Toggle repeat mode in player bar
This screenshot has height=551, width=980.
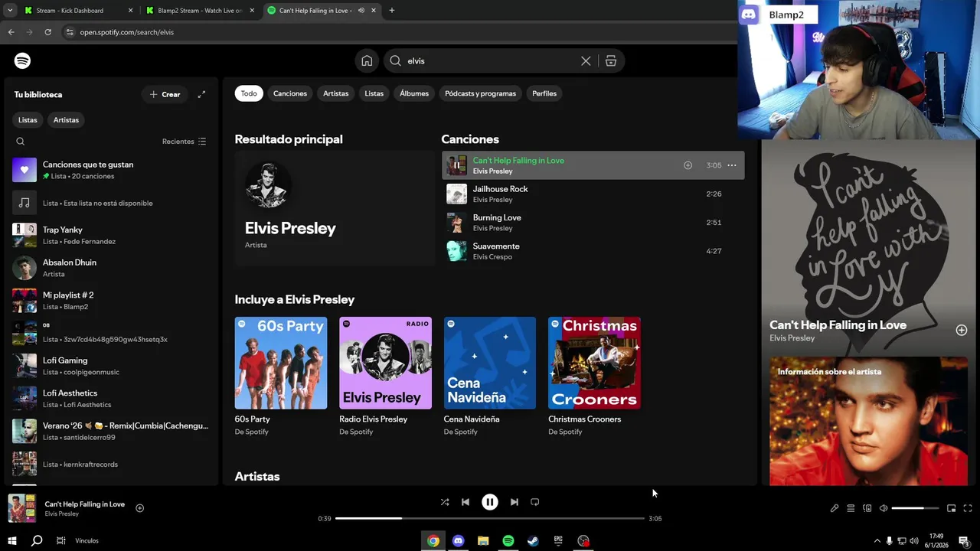pos(535,502)
